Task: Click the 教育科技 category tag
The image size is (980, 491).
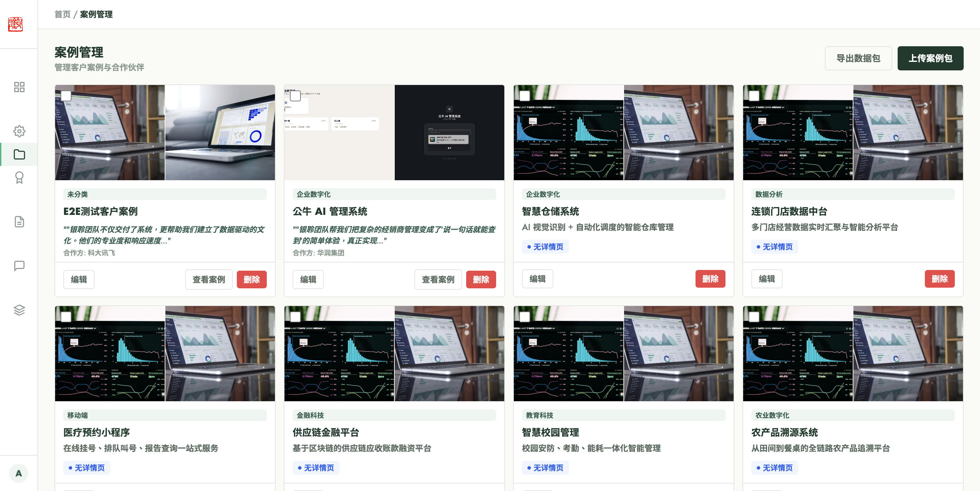Action: click(623, 416)
